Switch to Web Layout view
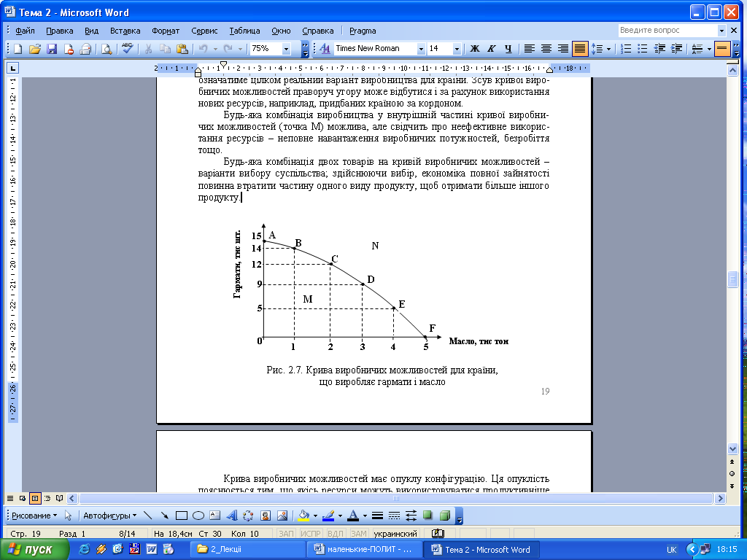 23,498
